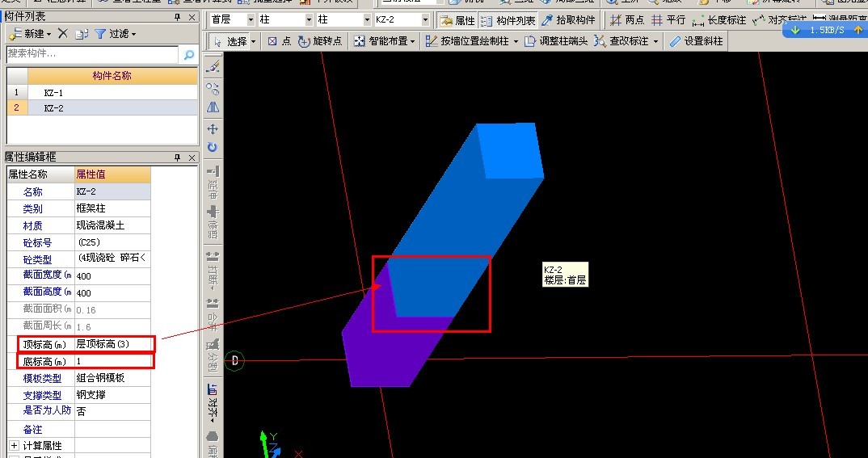Click the 砼标号 value (C25) cell
Screen dimensions: 868x458
(x=112, y=242)
